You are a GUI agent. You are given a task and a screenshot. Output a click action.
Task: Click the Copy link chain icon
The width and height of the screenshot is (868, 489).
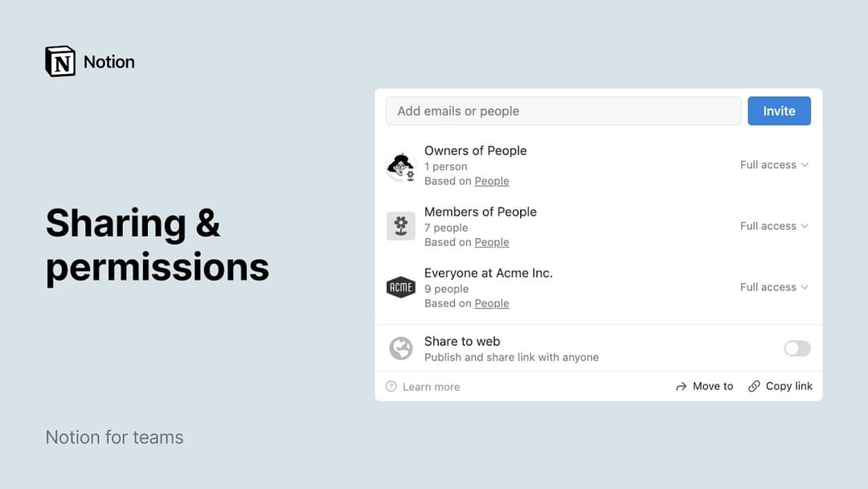(x=754, y=386)
